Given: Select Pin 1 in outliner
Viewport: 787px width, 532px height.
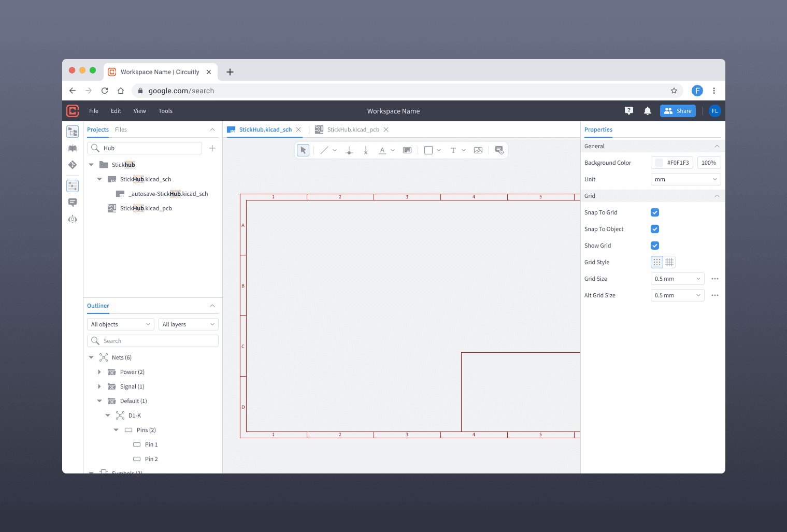Looking at the screenshot, I should pos(151,444).
